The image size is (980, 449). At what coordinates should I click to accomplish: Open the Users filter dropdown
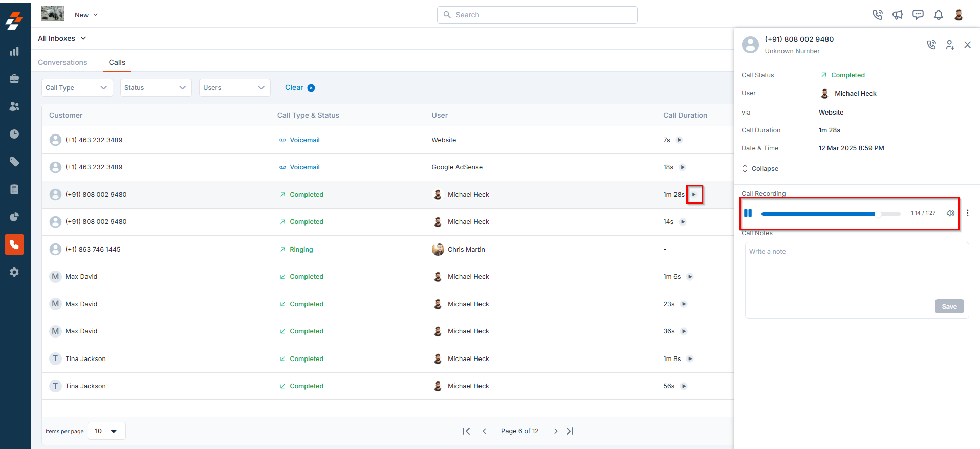click(234, 87)
